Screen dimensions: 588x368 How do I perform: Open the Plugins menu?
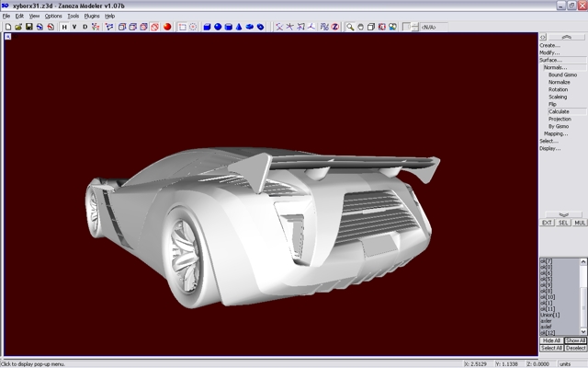(91, 16)
